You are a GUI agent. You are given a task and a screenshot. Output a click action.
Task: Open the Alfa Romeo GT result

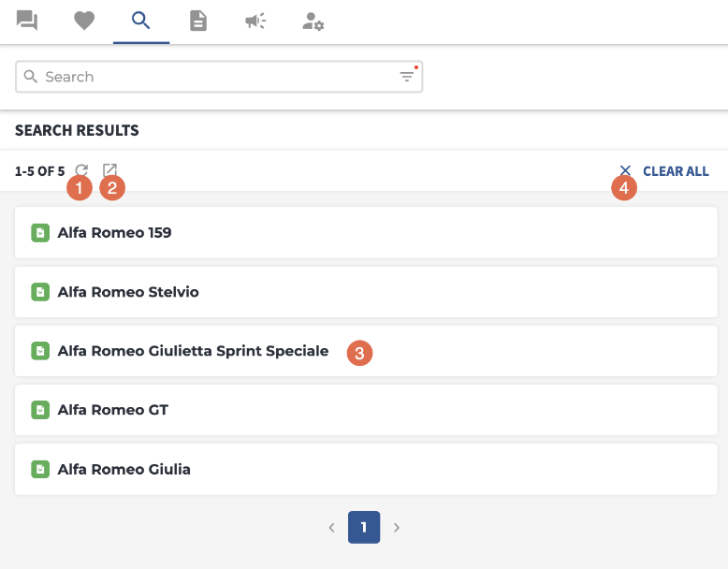click(366, 410)
